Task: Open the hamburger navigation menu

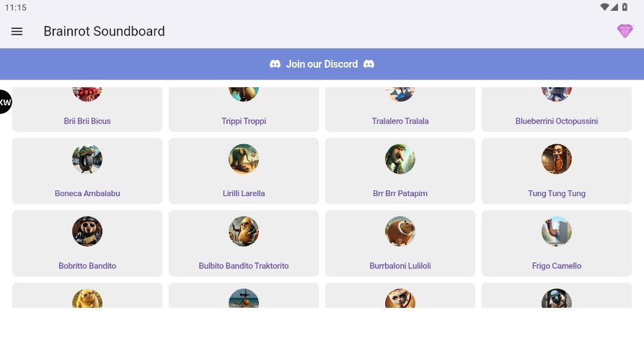Action: (17, 31)
